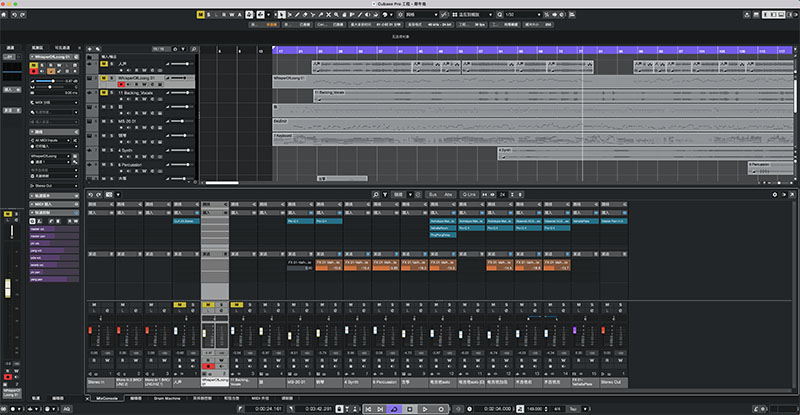Click the Q-Link button in MixConsole
800x415 pixels.
(x=469, y=194)
